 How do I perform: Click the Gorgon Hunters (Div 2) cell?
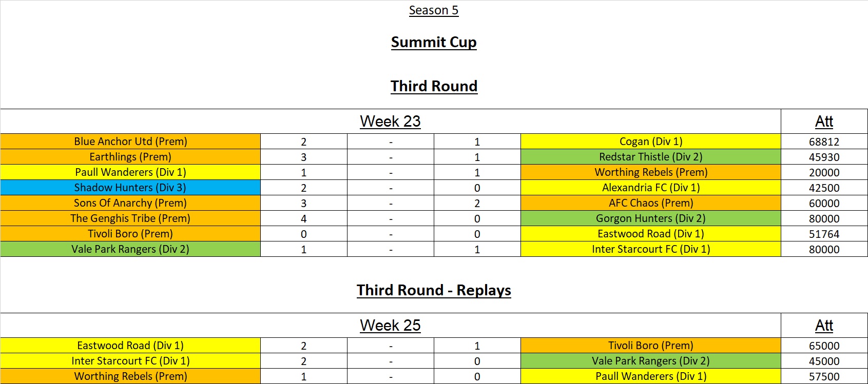click(x=650, y=218)
